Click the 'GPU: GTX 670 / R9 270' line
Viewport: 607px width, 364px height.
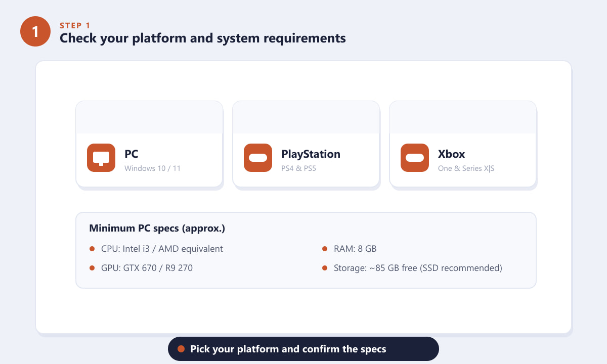141,268
